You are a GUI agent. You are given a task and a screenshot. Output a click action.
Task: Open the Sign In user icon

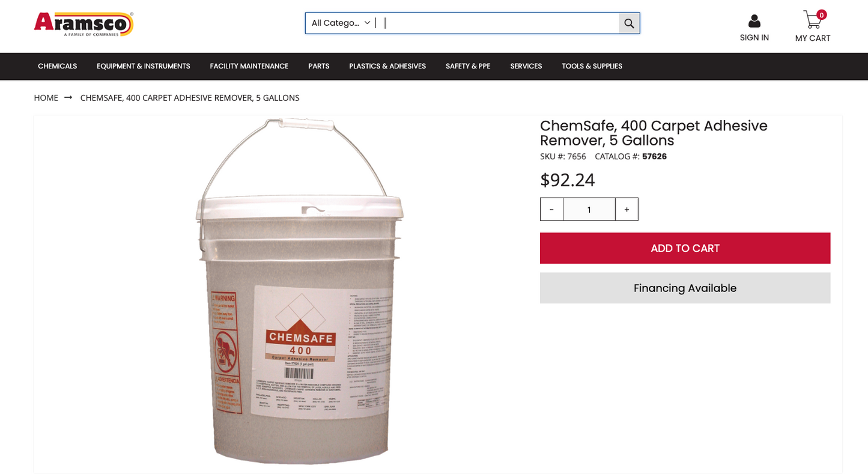[754, 22]
